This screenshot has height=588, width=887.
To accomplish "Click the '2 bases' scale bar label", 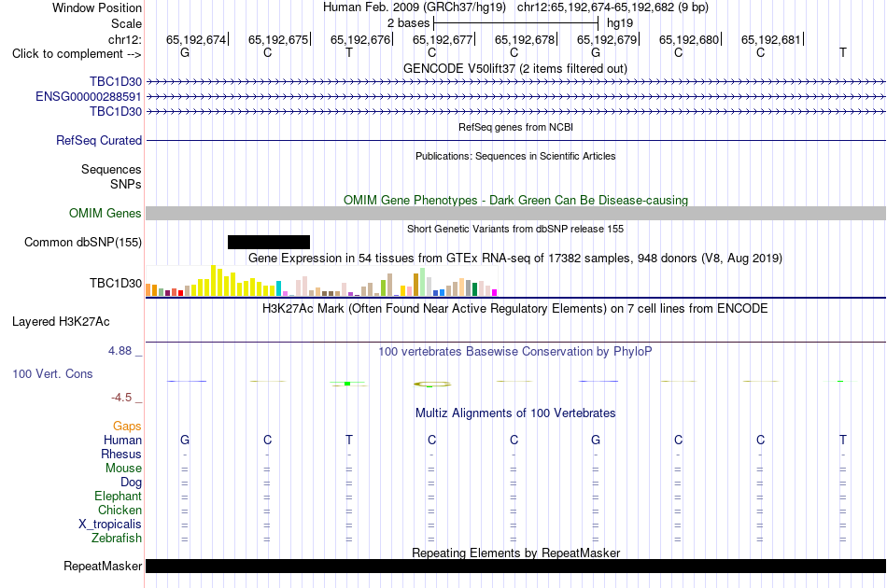I will 408,23.
